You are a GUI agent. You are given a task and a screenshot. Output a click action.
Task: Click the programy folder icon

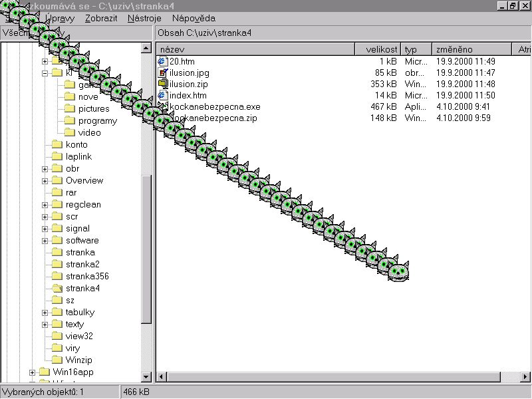point(70,121)
